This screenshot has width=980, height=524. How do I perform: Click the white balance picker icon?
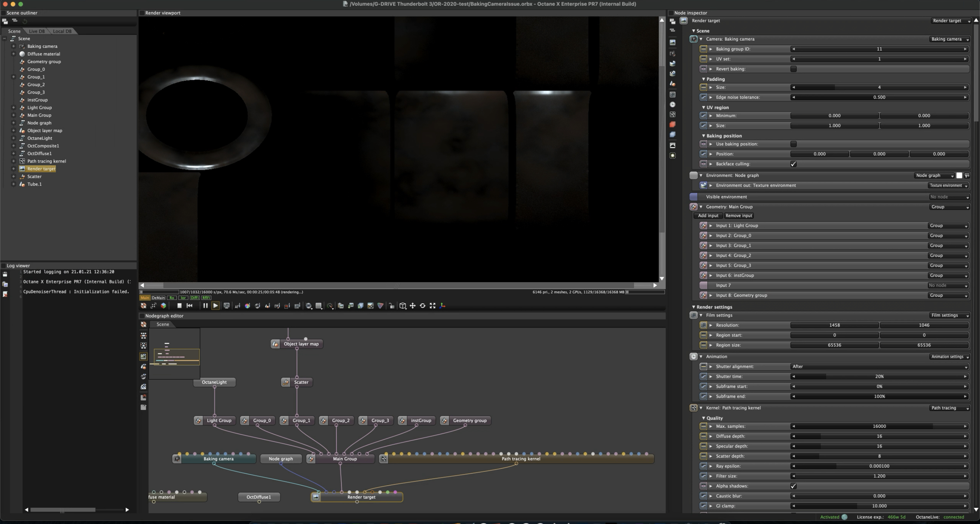click(x=247, y=305)
